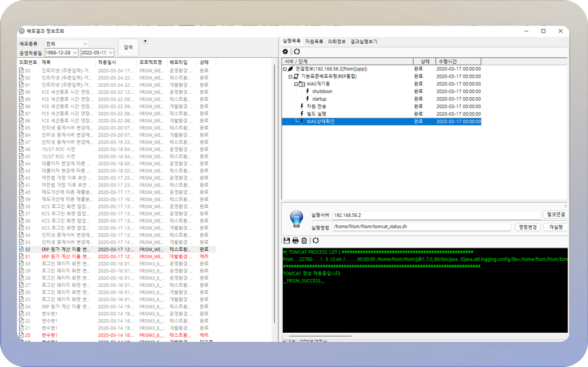This screenshot has height=367, width=588.
Task: Switch to the 자원목록 tab
Action: point(314,42)
